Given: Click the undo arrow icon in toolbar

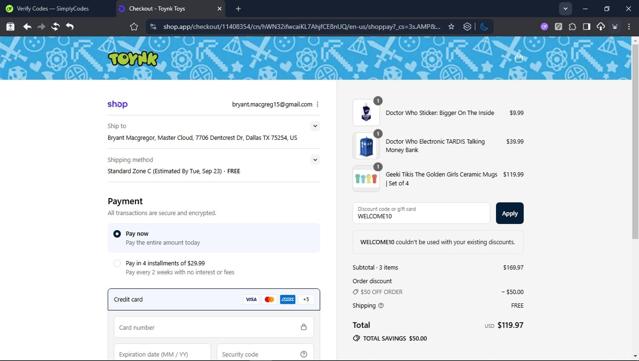Looking at the screenshot, I should pyautogui.click(x=70, y=26).
